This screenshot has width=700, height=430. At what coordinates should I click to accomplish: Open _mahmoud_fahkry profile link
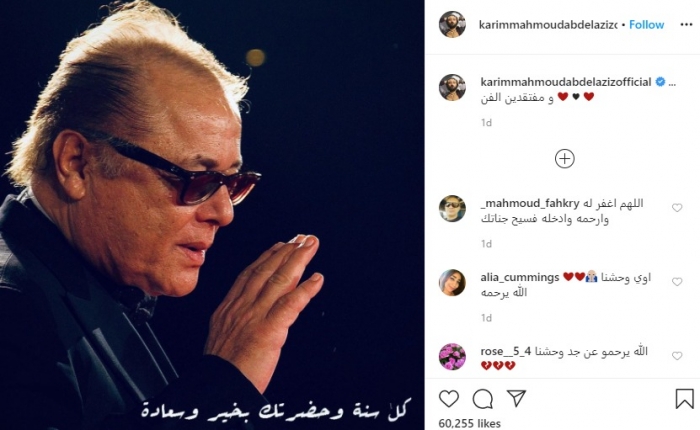click(x=530, y=203)
